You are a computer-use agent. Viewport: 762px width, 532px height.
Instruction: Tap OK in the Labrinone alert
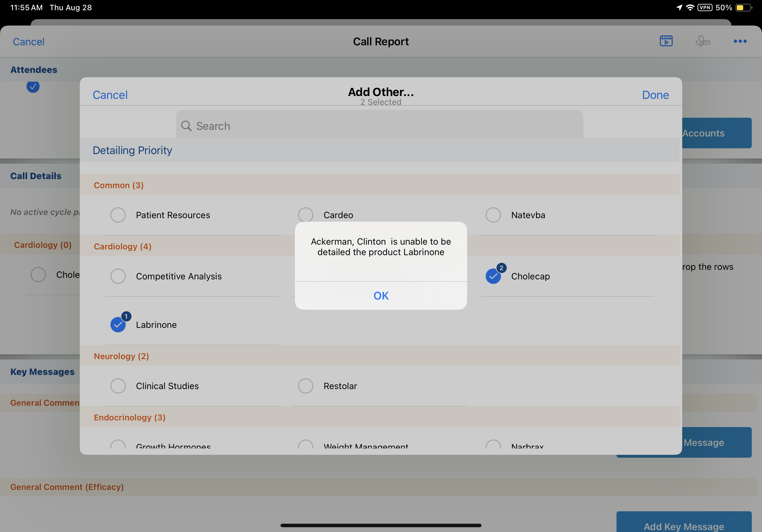381,295
